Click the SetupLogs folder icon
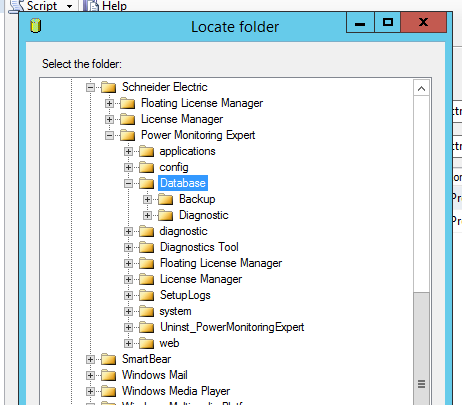This screenshot has width=462, height=405. coord(147,295)
